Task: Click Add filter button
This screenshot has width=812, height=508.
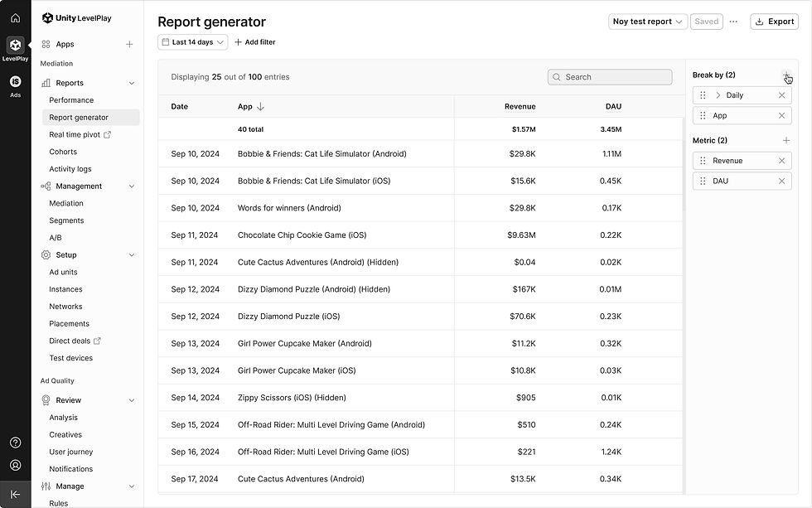Action: pos(255,42)
